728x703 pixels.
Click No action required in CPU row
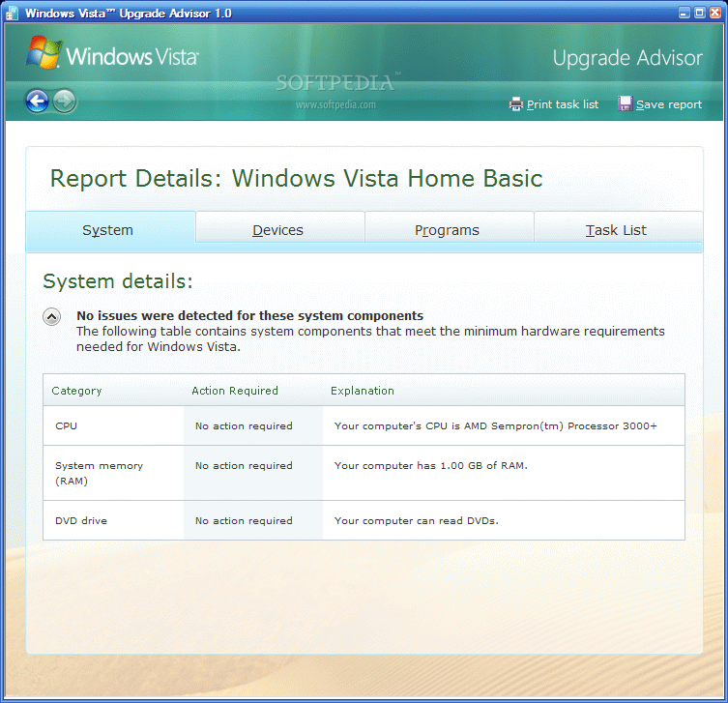[x=244, y=425]
